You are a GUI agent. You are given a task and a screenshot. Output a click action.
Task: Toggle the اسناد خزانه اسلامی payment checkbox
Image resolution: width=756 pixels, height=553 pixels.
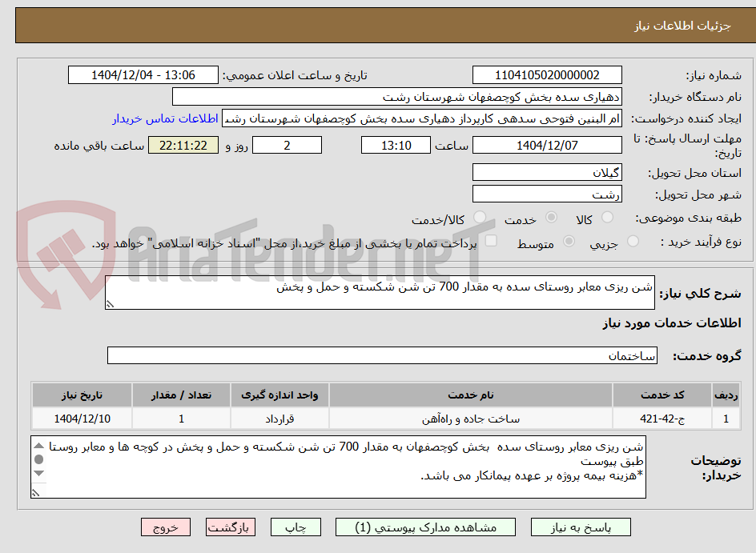[x=491, y=241]
